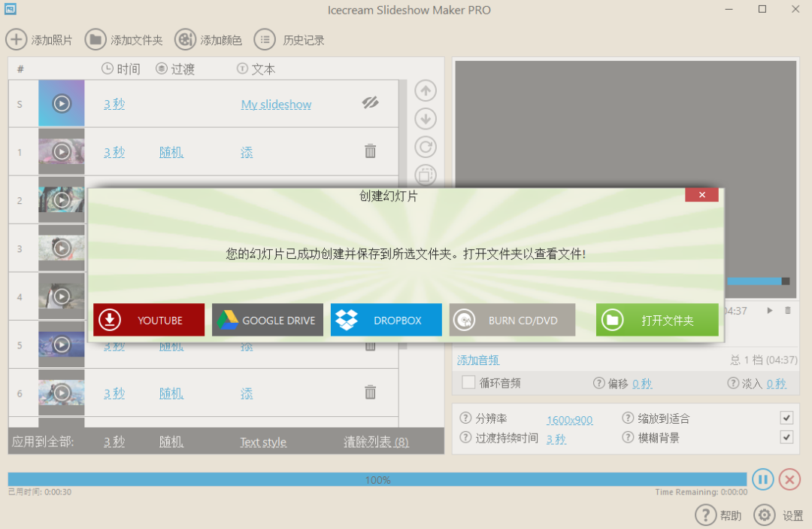812x529 pixels.
Task: Click Resolution help question icon
Action: tap(465, 418)
